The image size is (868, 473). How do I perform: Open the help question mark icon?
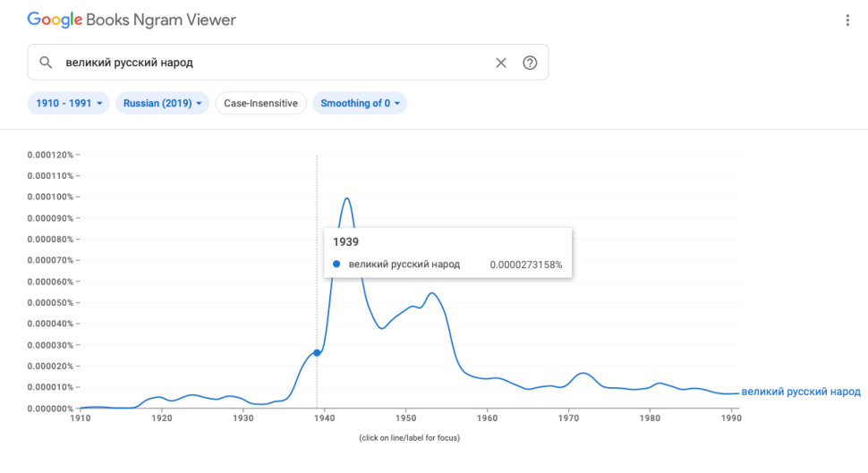(530, 63)
